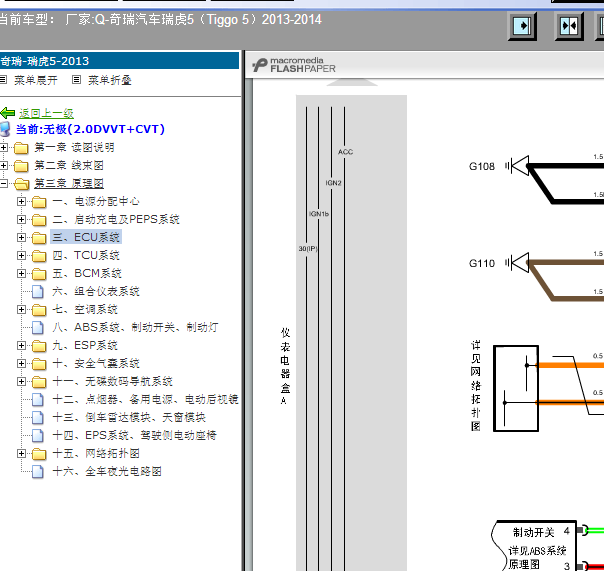
Task: Click 菜单折叠 to collapse all menus
Action: click(110, 80)
